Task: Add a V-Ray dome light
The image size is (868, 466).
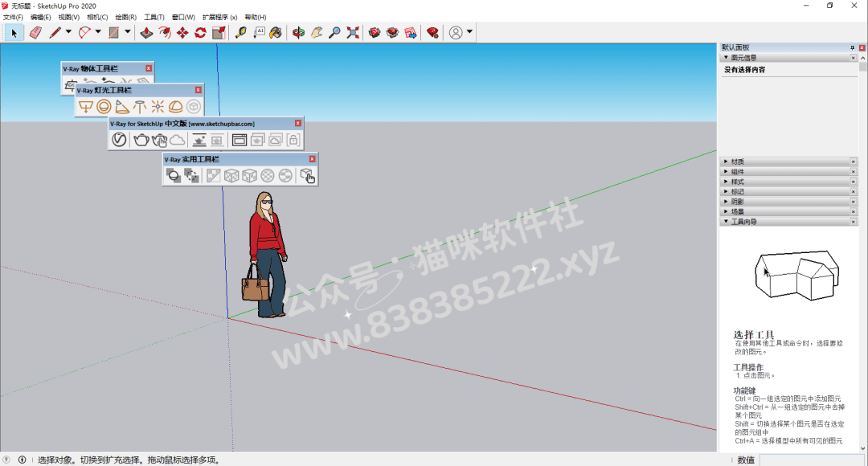Action: 175,106
